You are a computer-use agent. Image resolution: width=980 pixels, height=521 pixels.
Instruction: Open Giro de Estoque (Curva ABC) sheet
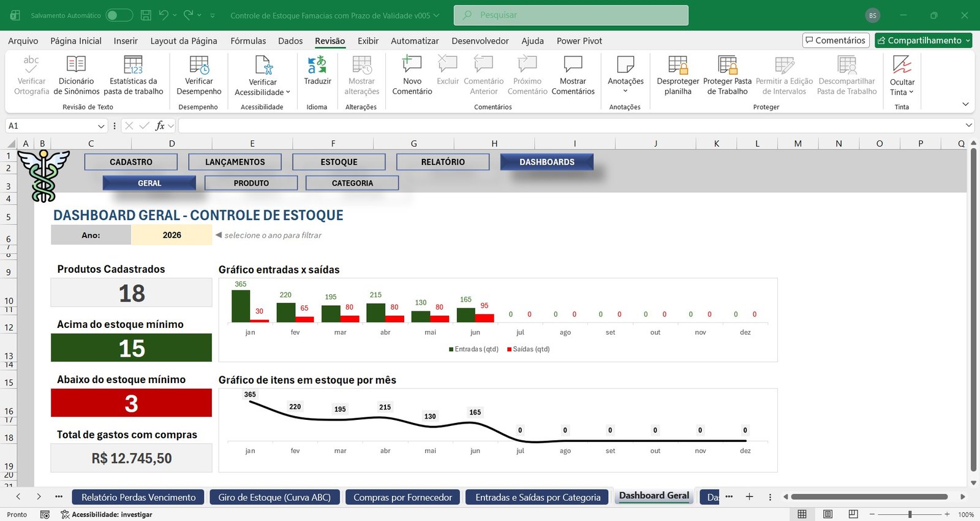click(x=274, y=497)
